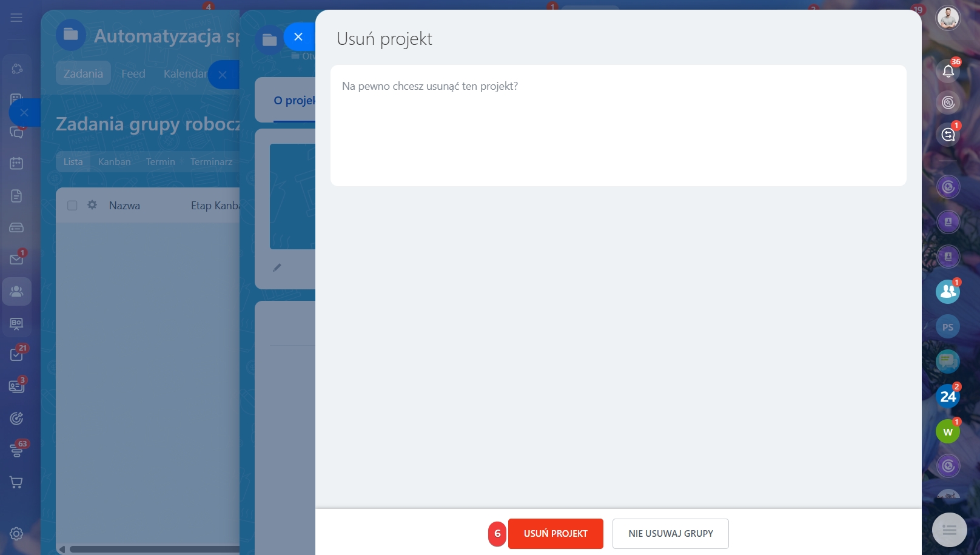
Task: Open the presentation board icon in sidebar
Action: coord(16,323)
